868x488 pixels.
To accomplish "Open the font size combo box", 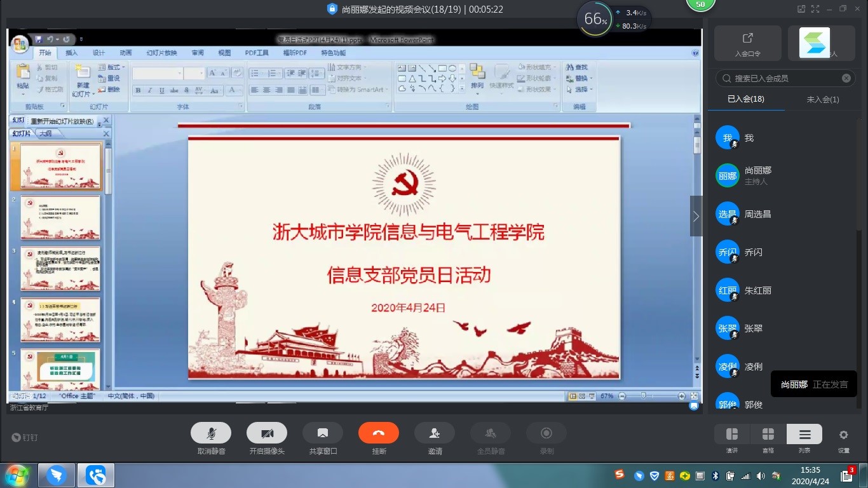I will tap(194, 73).
